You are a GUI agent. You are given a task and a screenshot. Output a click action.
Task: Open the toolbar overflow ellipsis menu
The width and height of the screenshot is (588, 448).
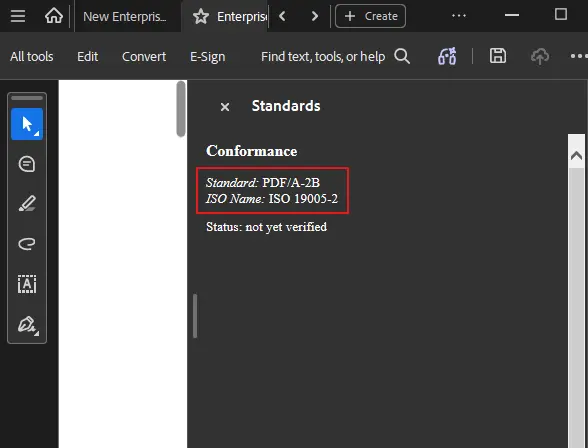[x=579, y=56]
